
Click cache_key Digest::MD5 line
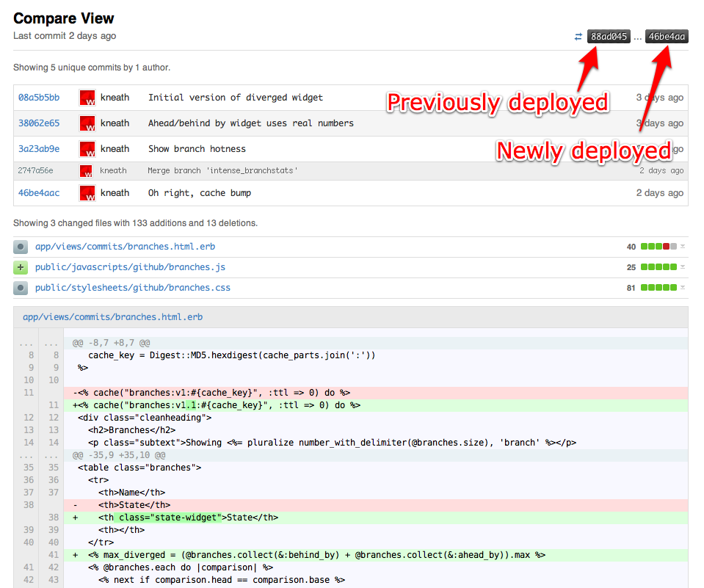click(x=376, y=355)
